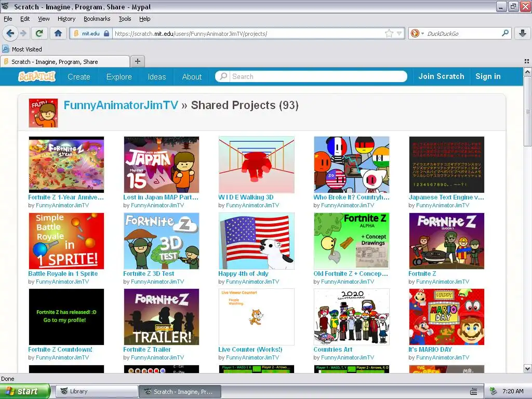Click the browser Forward arrow button
This screenshot has height=399, width=532.
tap(23, 33)
